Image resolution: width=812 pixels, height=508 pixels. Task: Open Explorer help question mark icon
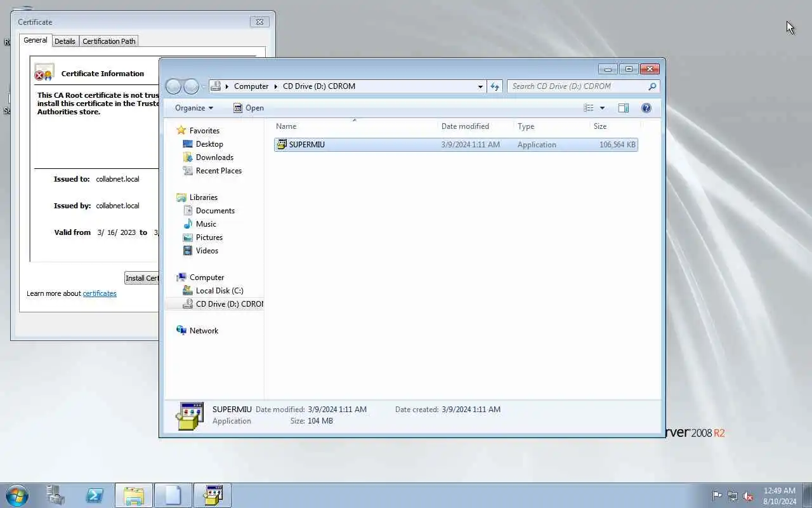(x=646, y=108)
